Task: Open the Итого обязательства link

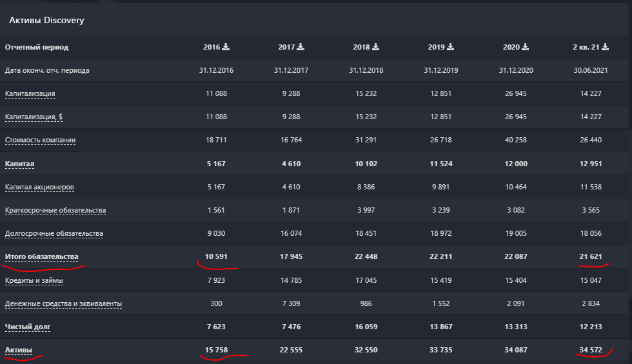Action: coord(41,256)
